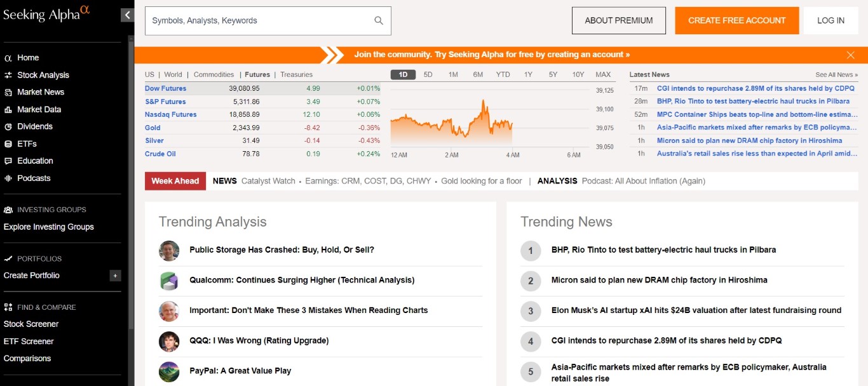Open Australia's retail sales latest news item
868x386 pixels.
(x=757, y=154)
